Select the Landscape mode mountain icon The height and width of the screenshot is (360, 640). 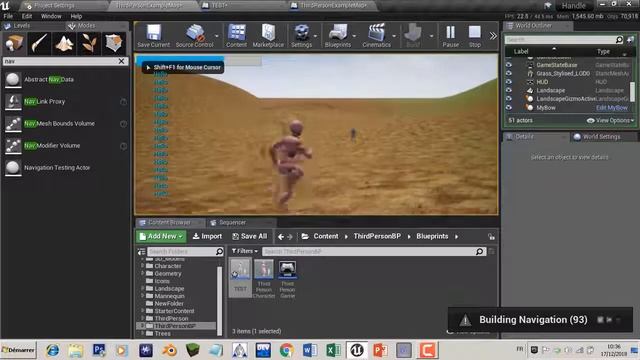coord(64,43)
